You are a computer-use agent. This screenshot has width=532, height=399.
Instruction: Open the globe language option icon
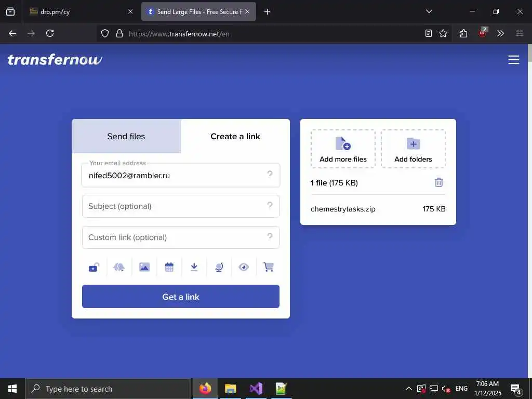point(219,268)
